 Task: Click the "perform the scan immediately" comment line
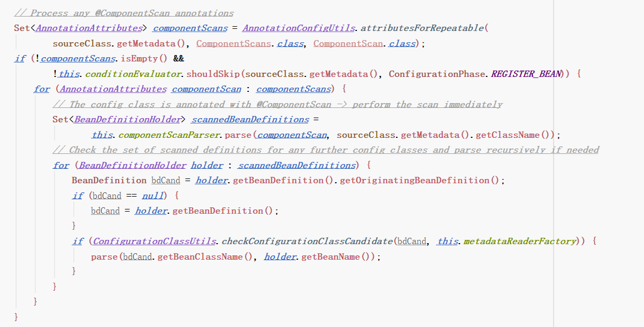278,104
